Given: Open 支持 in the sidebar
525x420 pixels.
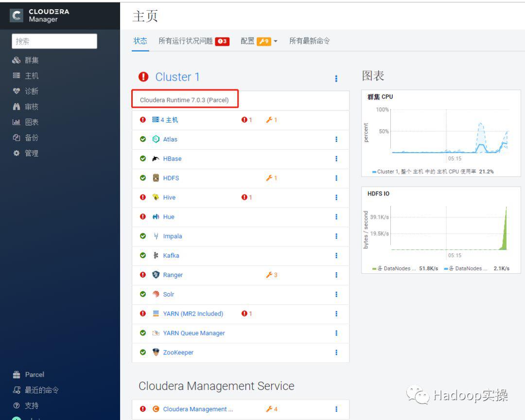Looking at the screenshot, I should (x=25, y=405).
